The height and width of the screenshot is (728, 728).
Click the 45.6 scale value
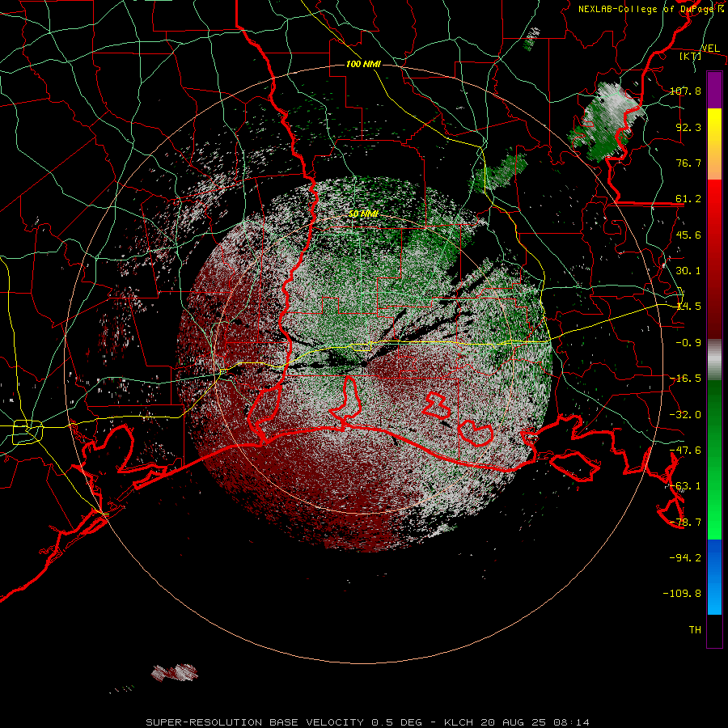(x=688, y=235)
